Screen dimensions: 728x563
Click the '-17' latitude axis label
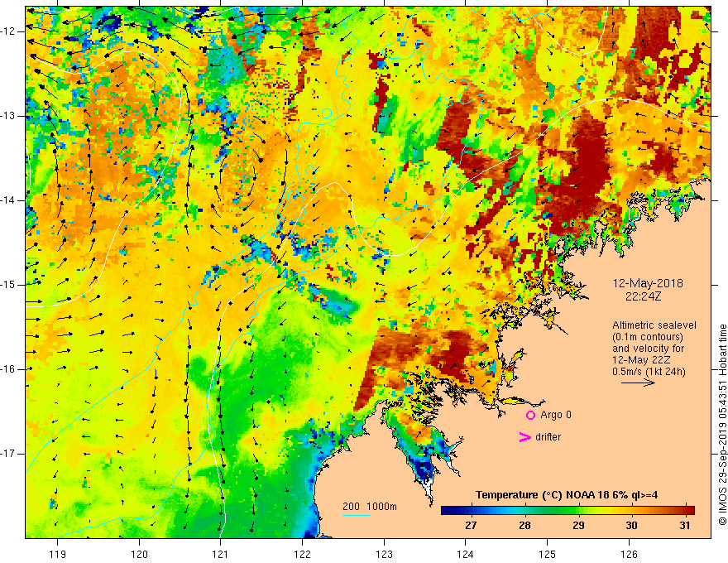click(9, 454)
